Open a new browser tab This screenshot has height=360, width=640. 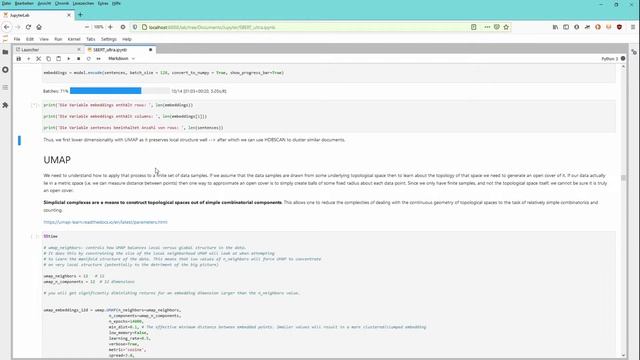click(80, 15)
